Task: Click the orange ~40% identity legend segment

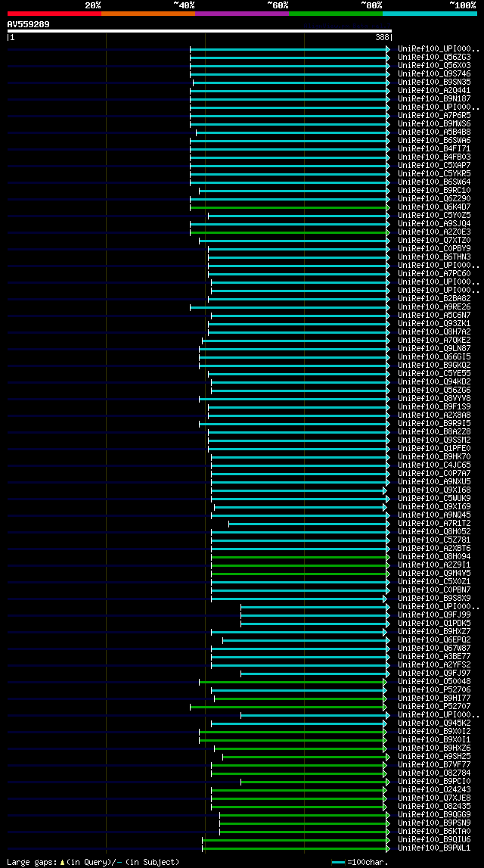Action: tap(148, 14)
